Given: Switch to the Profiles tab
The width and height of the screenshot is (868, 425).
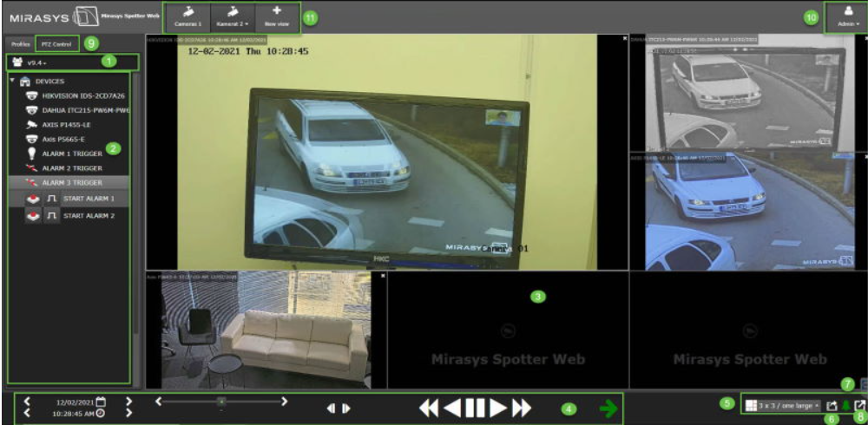Looking at the screenshot, I should [x=20, y=42].
